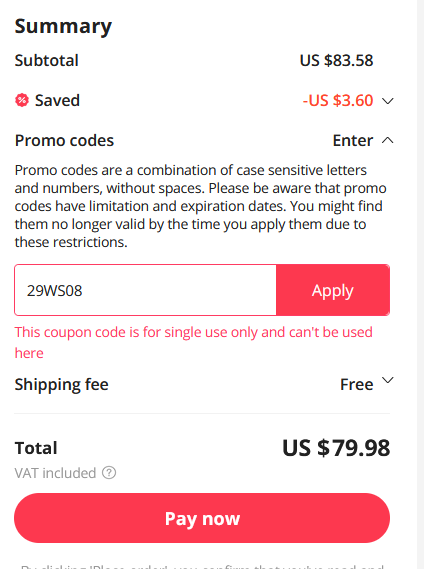Click the Free shipping fee value
Screen dimensions: 424x569
click(356, 384)
